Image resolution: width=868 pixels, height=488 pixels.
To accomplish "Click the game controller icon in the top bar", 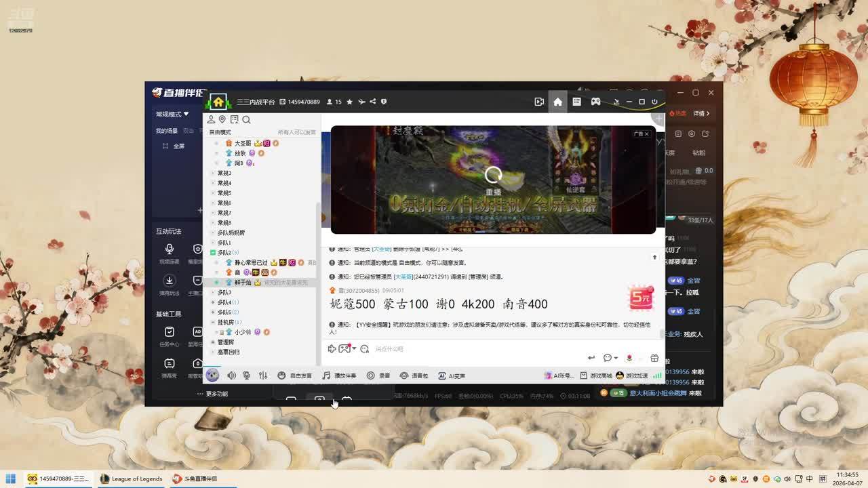I will pos(595,102).
